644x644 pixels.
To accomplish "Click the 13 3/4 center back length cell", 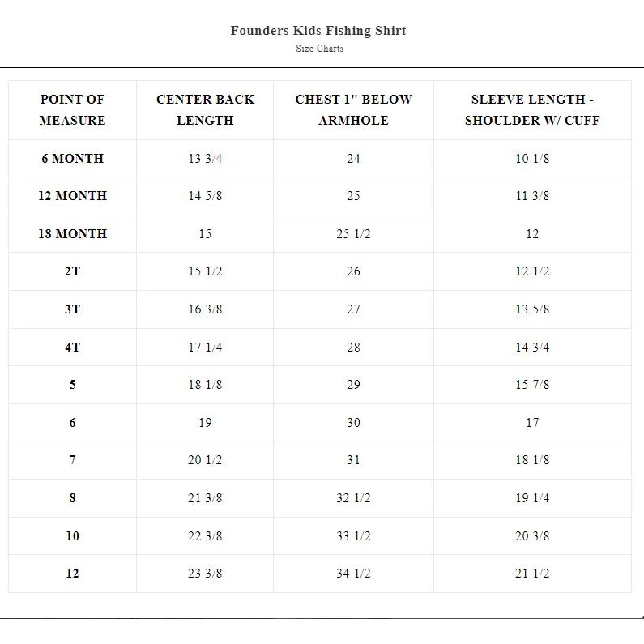I will click(x=205, y=159).
